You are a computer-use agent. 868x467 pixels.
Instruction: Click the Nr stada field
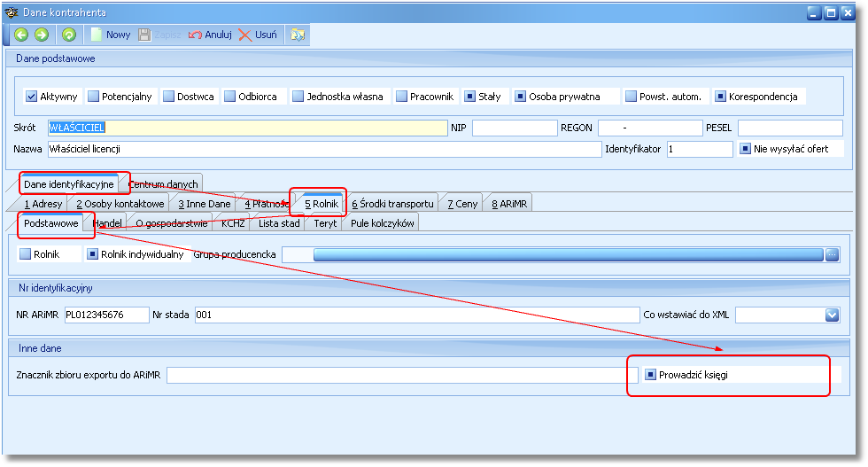(x=417, y=315)
